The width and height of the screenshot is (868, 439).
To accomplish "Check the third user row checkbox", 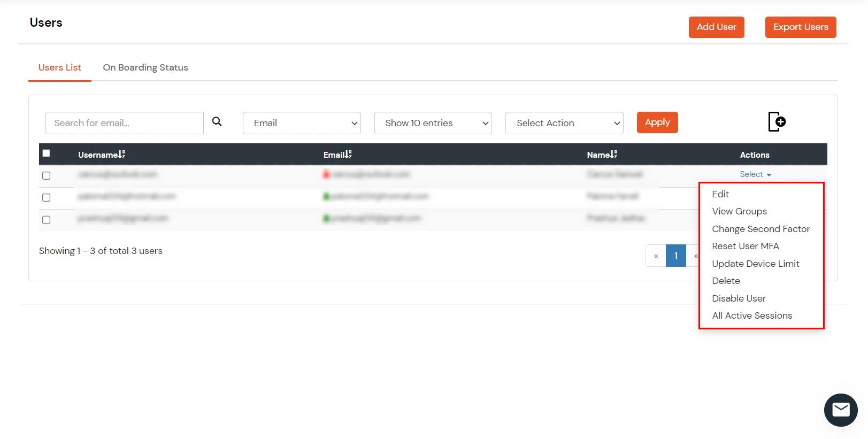I will (47, 220).
